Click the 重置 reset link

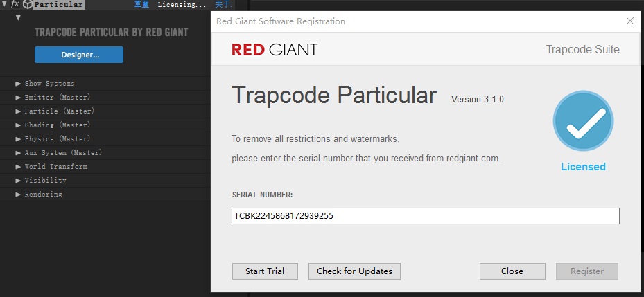point(141,5)
